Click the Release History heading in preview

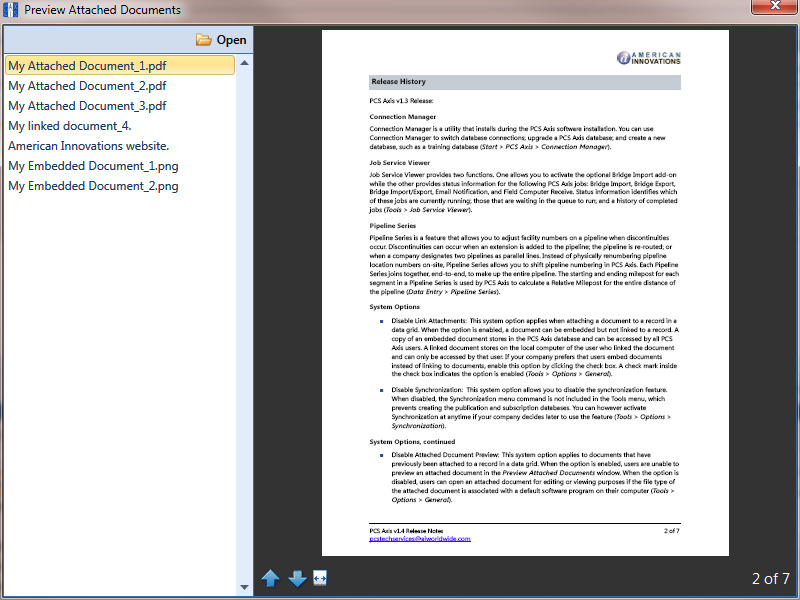pyautogui.click(x=398, y=82)
